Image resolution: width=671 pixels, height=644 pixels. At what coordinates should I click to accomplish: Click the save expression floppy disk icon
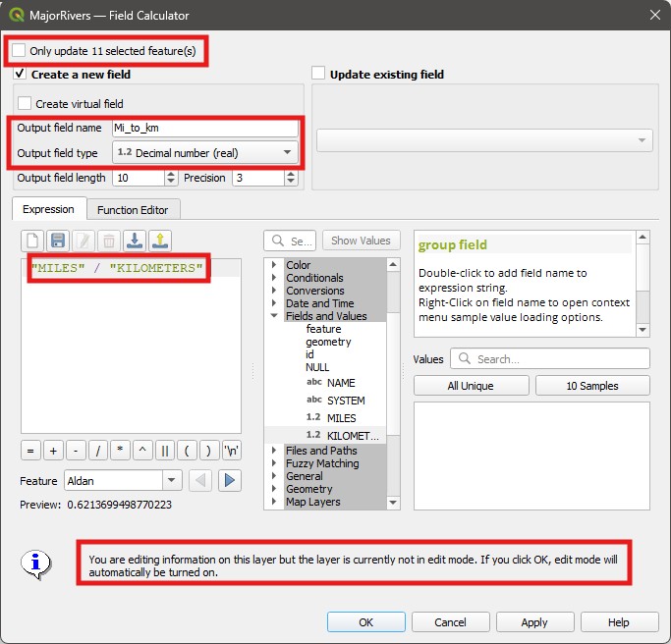coord(58,241)
